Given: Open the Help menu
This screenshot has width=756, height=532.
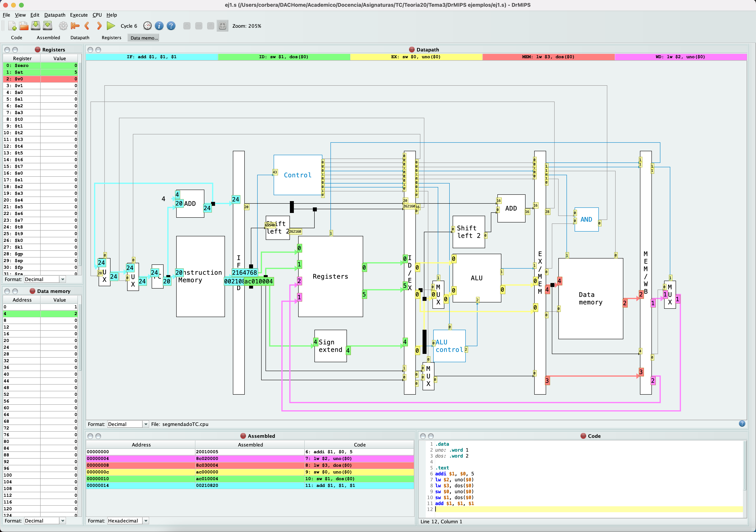Looking at the screenshot, I should [112, 15].
